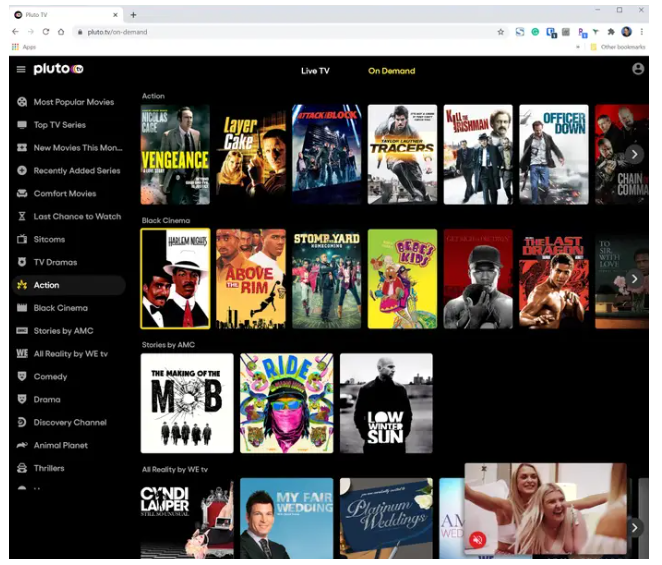This screenshot has width=662, height=565.
Task: Click the Sitcoms television icon
Action: (x=22, y=239)
